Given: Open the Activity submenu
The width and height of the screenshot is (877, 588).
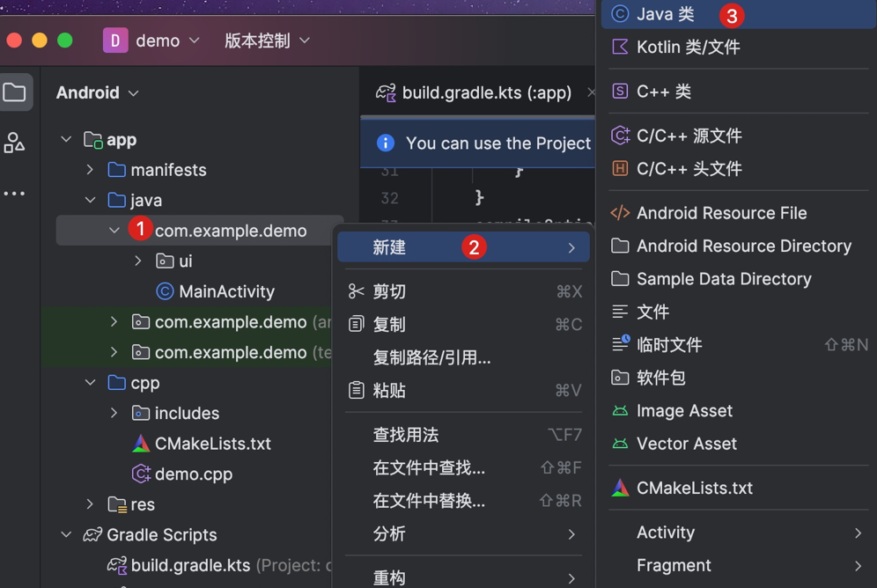Looking at the screenshot, I should point(738,533).
